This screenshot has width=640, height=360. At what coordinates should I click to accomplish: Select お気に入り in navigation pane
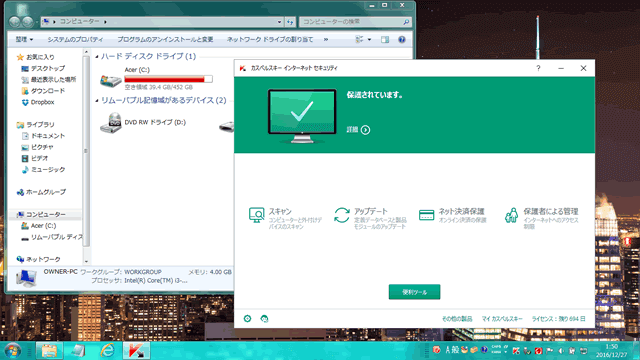[40, 57]
